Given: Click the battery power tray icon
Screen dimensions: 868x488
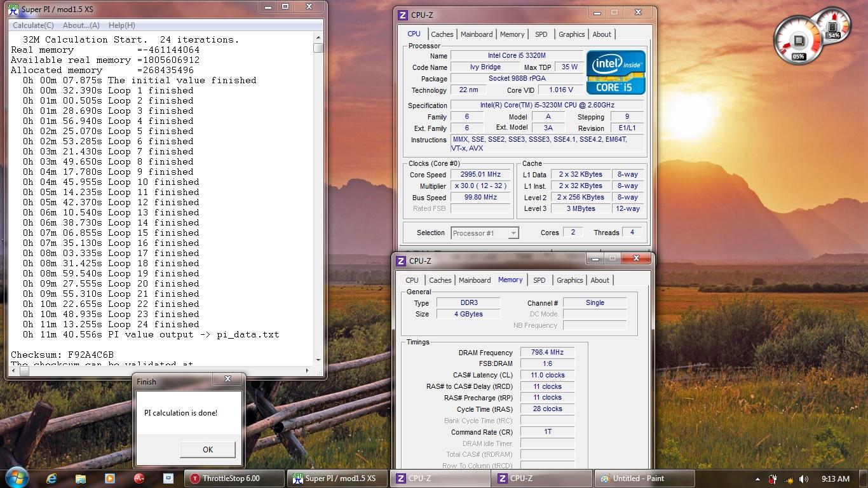Looking at the screenshot, I should point(773,479).
